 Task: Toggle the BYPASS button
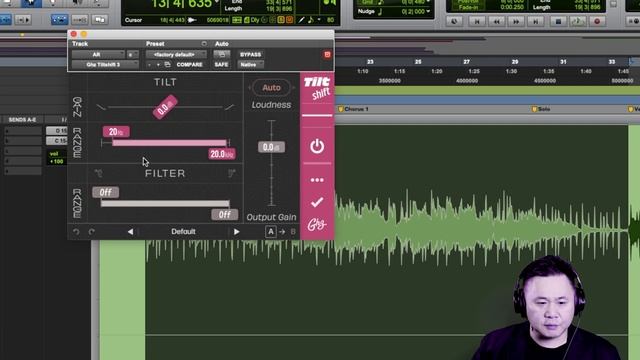[x=250, y=55]
